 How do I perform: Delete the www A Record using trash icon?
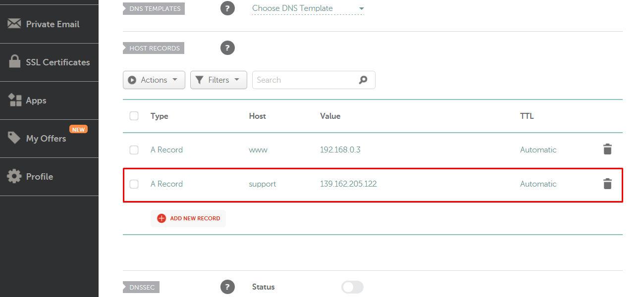click(x=607, y=149)
